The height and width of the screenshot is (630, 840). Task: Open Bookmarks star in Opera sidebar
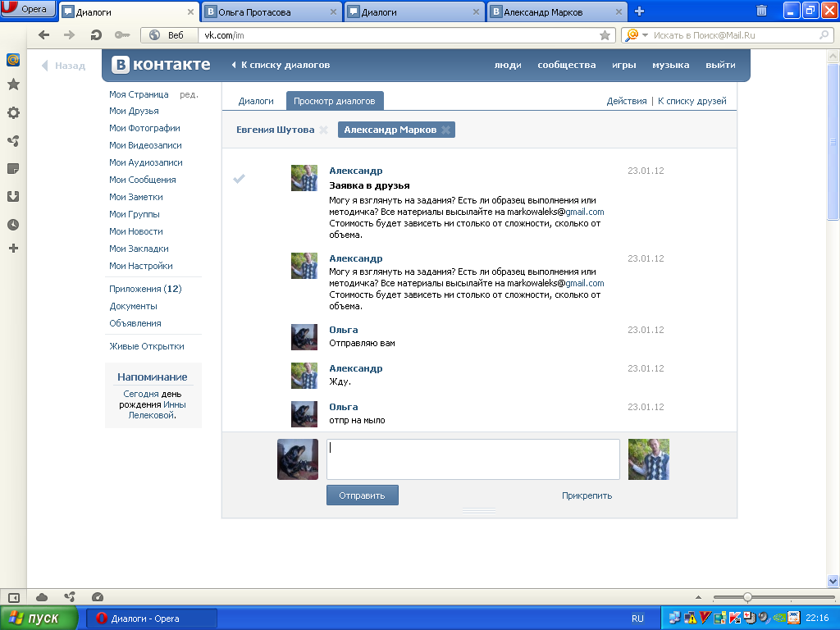13,84
